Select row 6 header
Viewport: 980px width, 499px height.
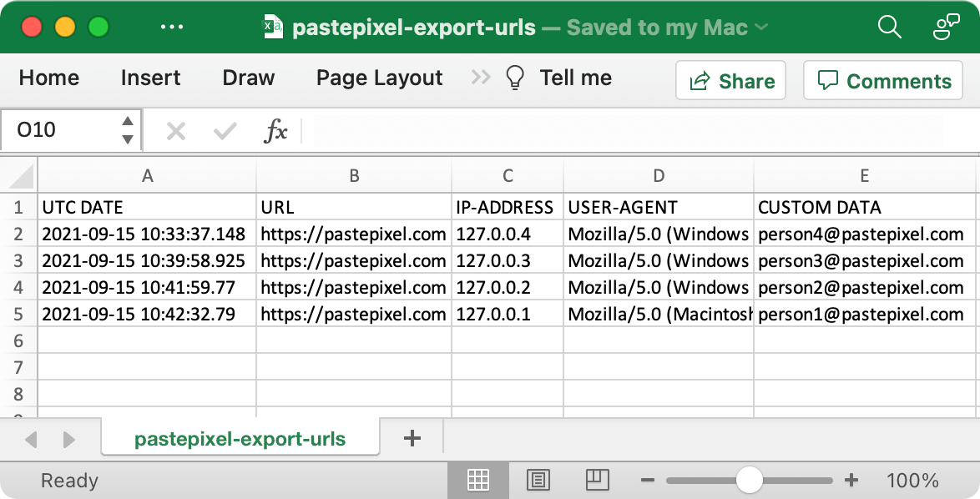(18, 340)
